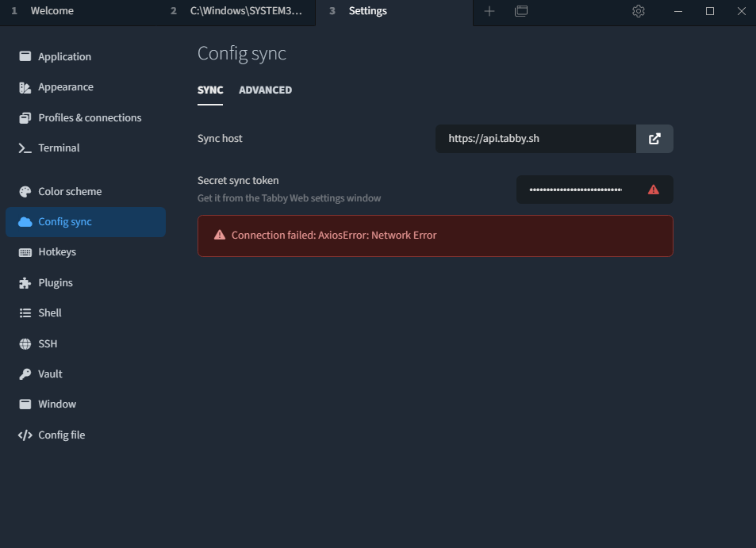Image resolution: width=756 pixels, height=548 pixels.
Task: Go to Color scheme settings
Action: tap(86, 192)
